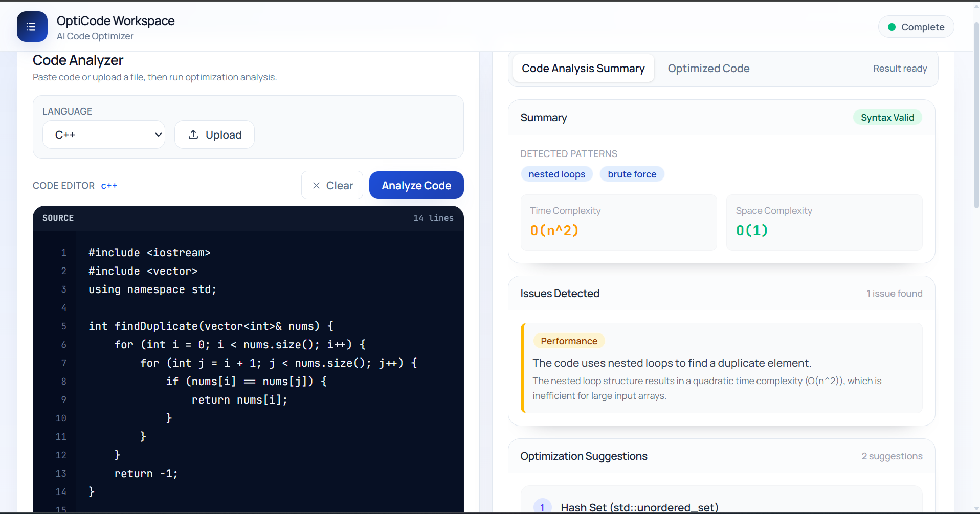Click the Hash Set suggestion title
Image resolution: width=980 pixels, height=514 pixels.
[639, 507]
